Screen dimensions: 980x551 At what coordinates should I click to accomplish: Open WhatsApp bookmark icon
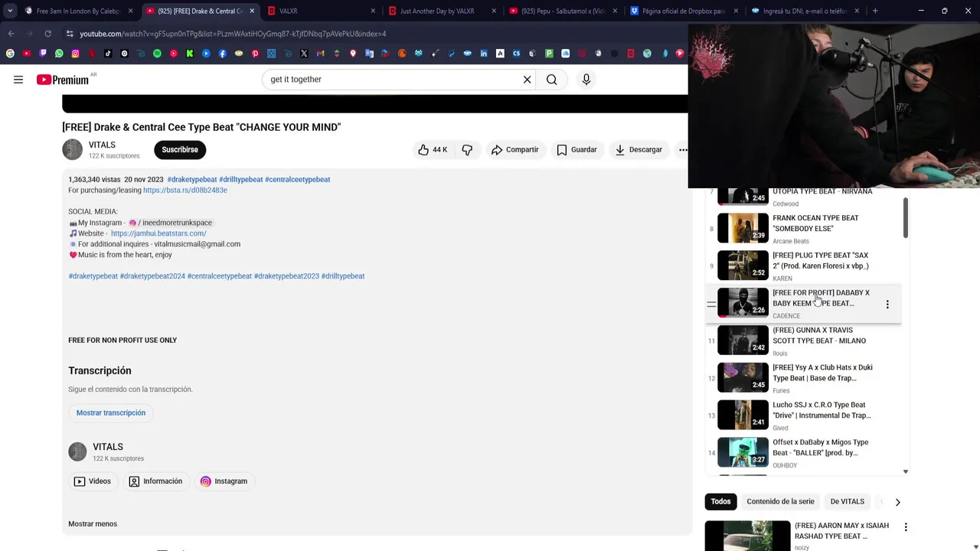[x=59, y=54]
